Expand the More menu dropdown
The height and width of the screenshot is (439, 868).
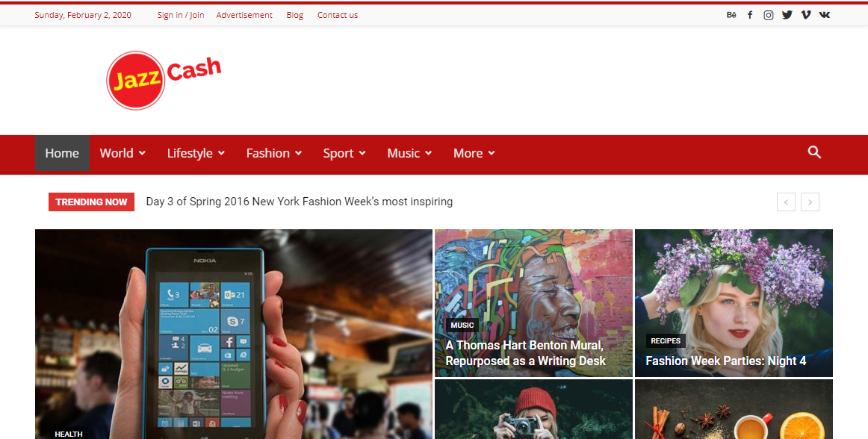pos(474,153)
